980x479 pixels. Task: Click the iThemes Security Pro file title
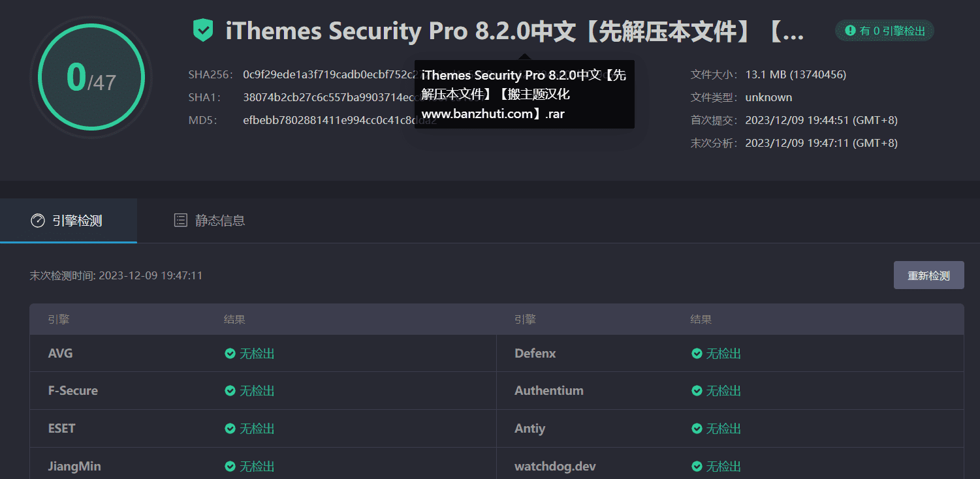click(x=514, y=31)
